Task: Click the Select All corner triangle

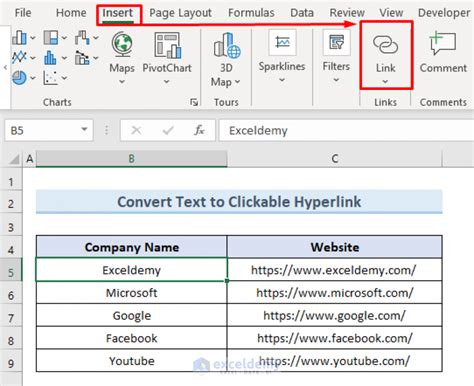Action: point(14,159)
